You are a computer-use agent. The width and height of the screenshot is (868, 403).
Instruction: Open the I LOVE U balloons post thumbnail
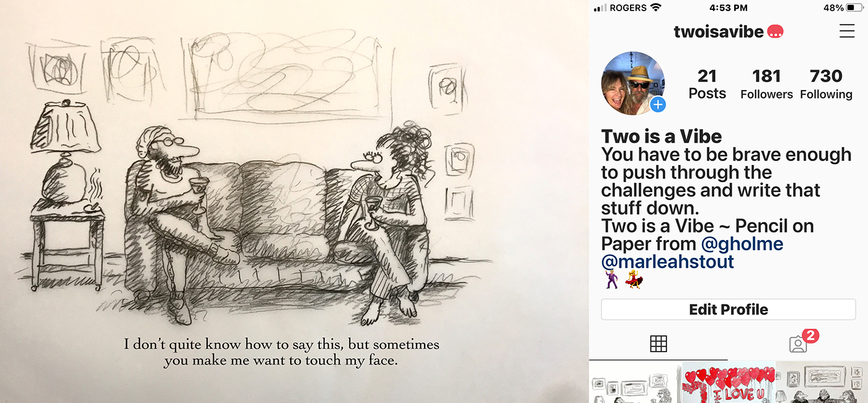click(x=728, y=383)
